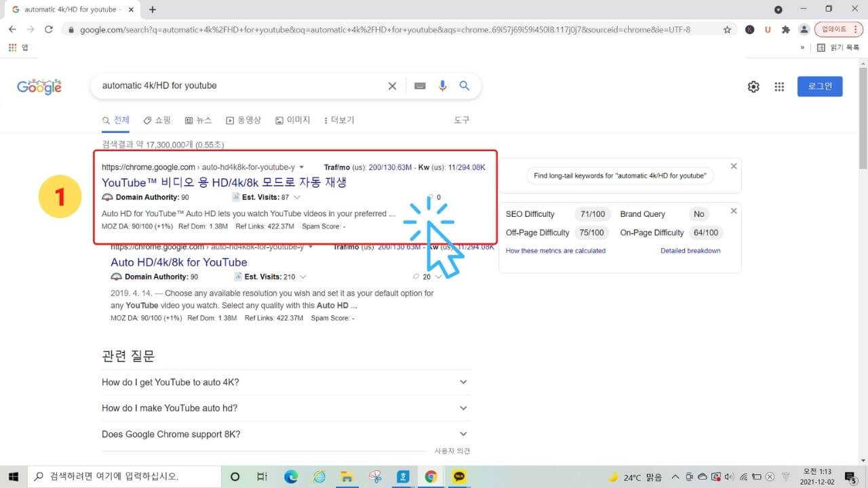Click the Domain Authority cloud icon on first result
This screenshot has width=868, height=488.
106,197
